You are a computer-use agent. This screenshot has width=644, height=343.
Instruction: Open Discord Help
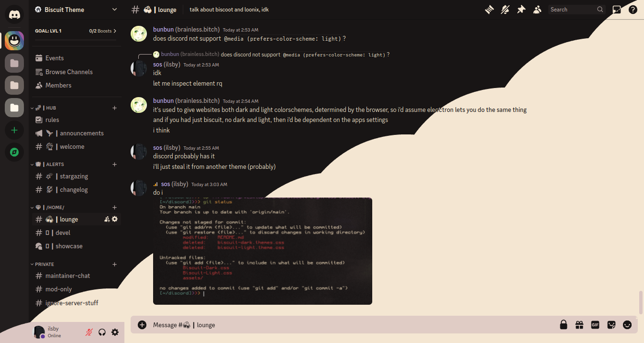pos(633,10)
